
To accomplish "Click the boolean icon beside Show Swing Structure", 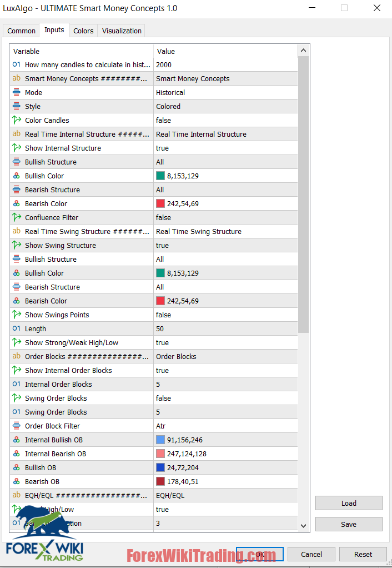I will pos(16,245).
